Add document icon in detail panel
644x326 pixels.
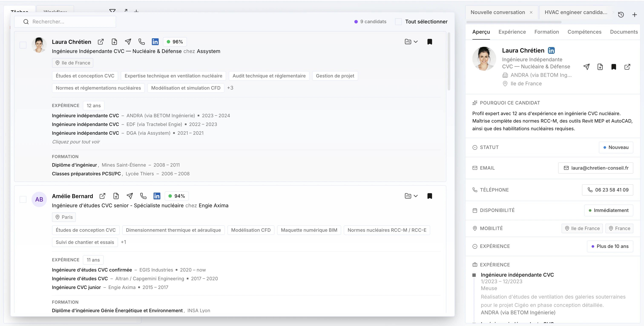point(600,67)
